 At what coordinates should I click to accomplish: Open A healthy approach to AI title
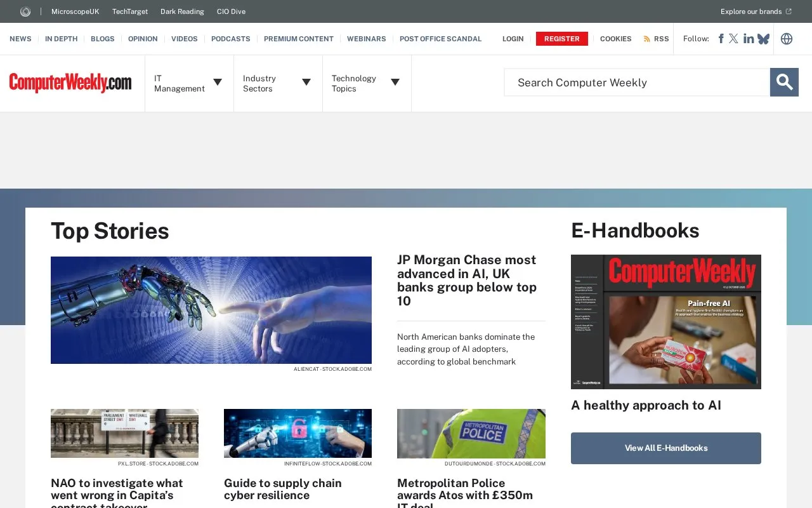[x=646, y=405]
